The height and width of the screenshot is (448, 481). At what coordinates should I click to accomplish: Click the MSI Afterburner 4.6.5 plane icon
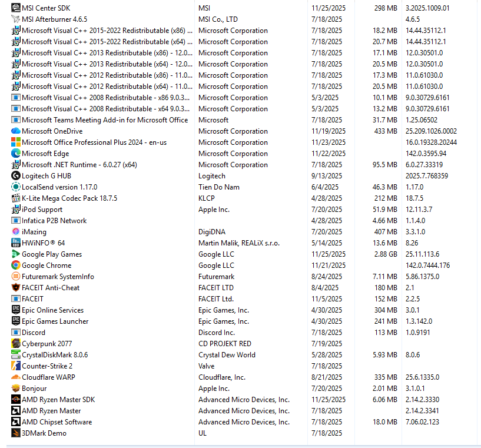(16, 19)
